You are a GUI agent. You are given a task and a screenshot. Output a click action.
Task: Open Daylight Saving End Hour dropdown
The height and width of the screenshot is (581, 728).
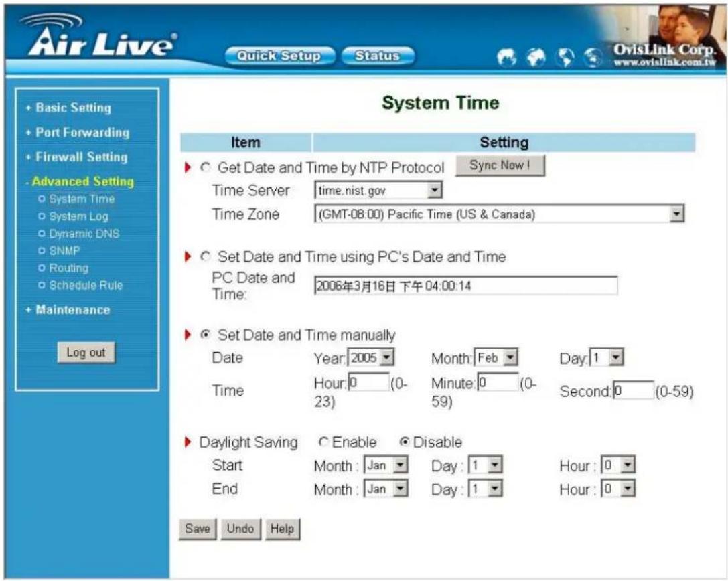pyautogui.click(x=618, y=489)
